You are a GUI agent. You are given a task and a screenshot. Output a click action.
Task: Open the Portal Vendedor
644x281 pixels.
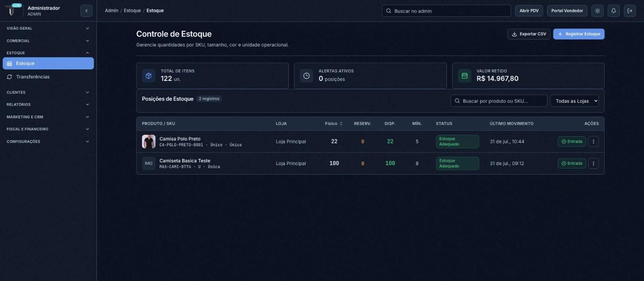click(x=567, y=11)
